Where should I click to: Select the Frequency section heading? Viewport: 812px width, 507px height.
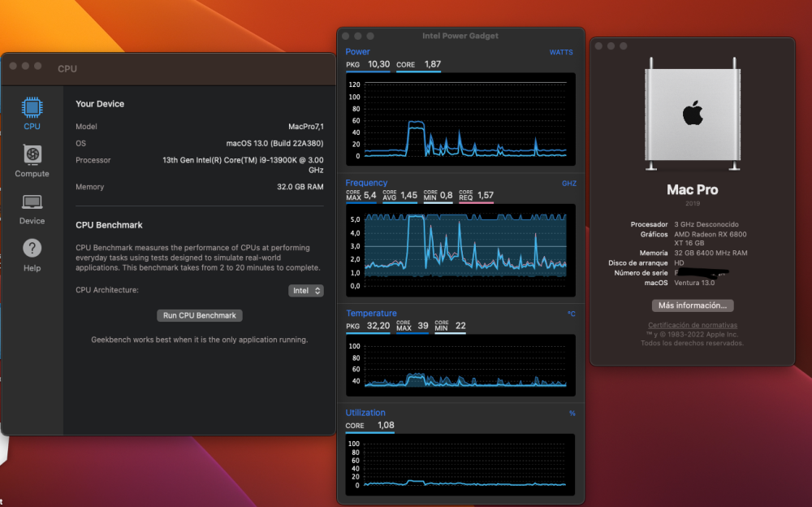coord(366,183)
